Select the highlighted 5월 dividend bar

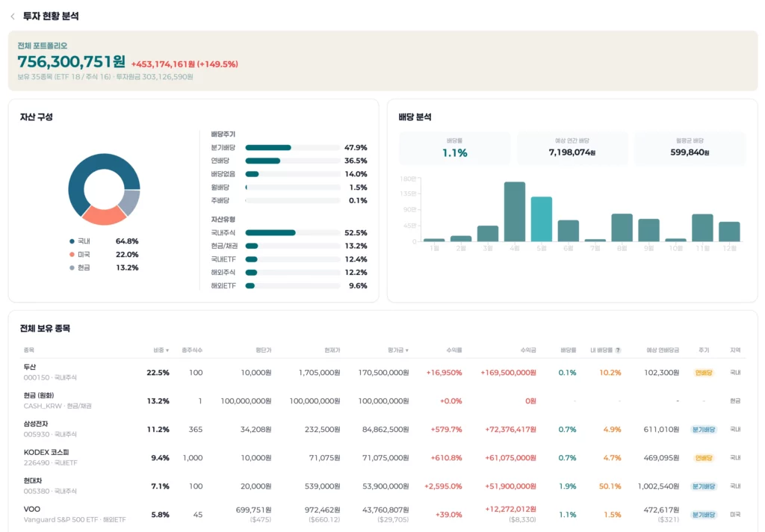tap(541, 219)
